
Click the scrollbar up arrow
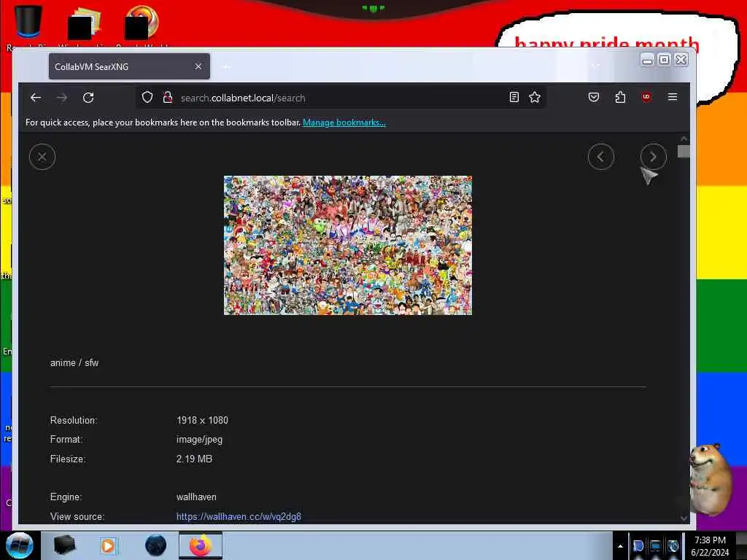coord(684,138)
